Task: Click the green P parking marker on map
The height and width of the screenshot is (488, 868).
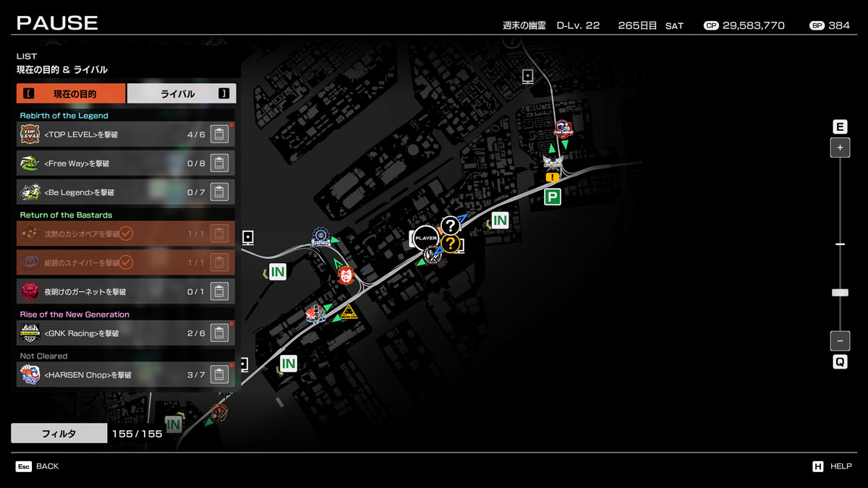Action: coord(553,197)
